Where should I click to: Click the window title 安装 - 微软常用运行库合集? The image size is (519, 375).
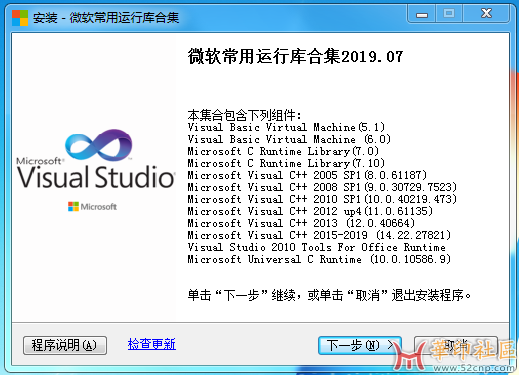(x=106, y=18)
